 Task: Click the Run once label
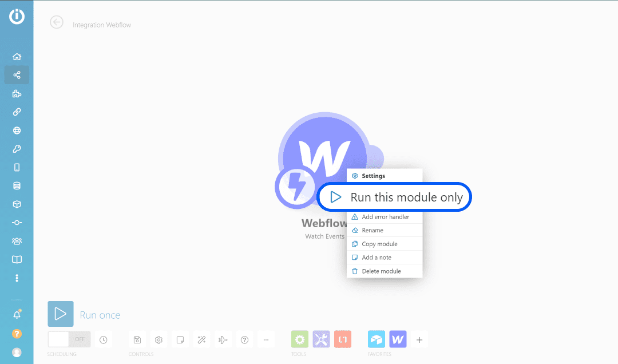tap(100, 315)
